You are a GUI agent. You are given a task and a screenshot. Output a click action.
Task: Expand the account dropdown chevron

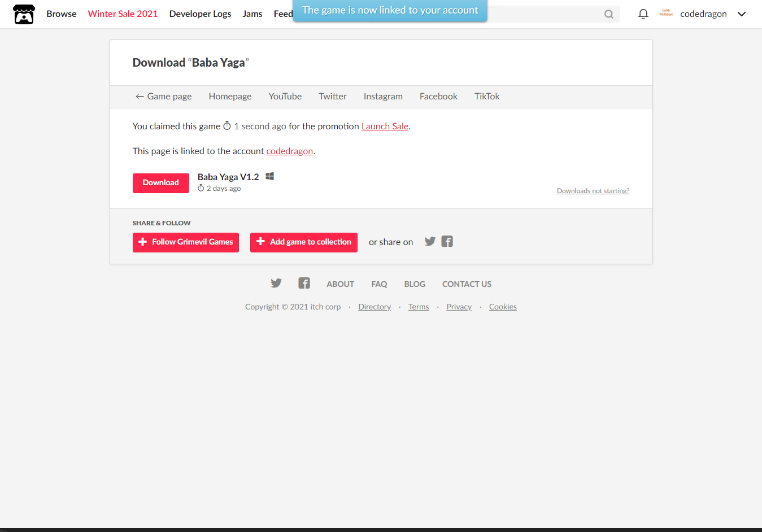coord(742,14)
